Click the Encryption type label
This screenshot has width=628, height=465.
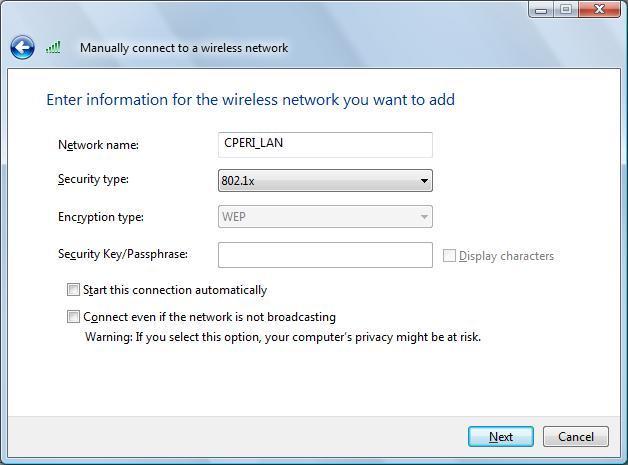tap(101, 217)
